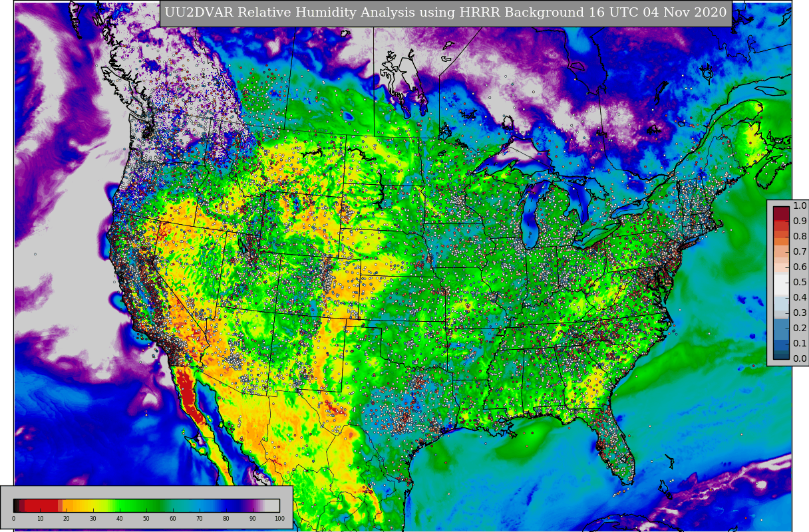809x532 pixels.
Task: Click the 0.3 label on right colorbar
Action: point(799,313)
